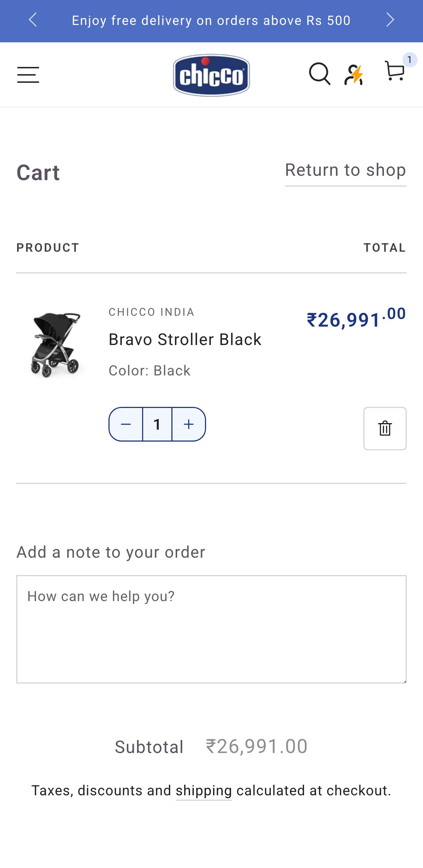
Task: Select the TOTAL column header
Action: tap(385, 248)
